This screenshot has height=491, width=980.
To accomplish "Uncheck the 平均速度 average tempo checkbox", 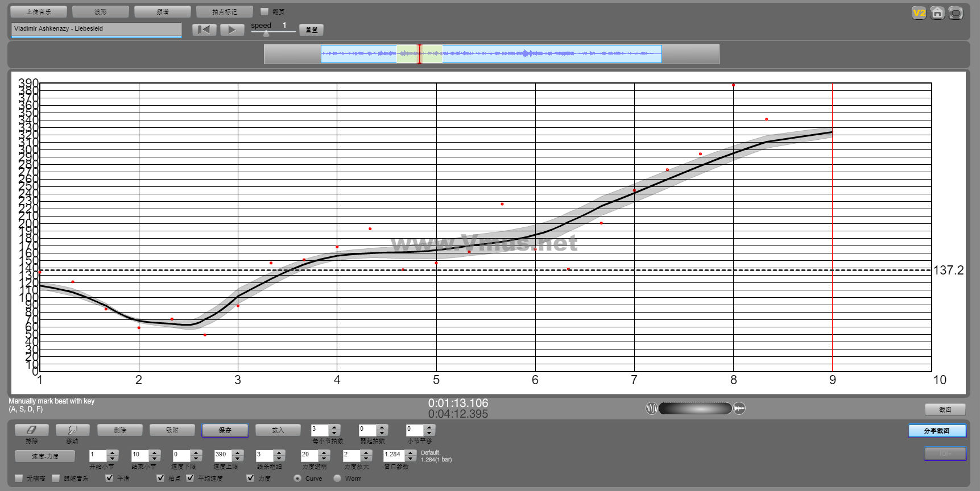I will pyautogui.click(x=190, y=478).
